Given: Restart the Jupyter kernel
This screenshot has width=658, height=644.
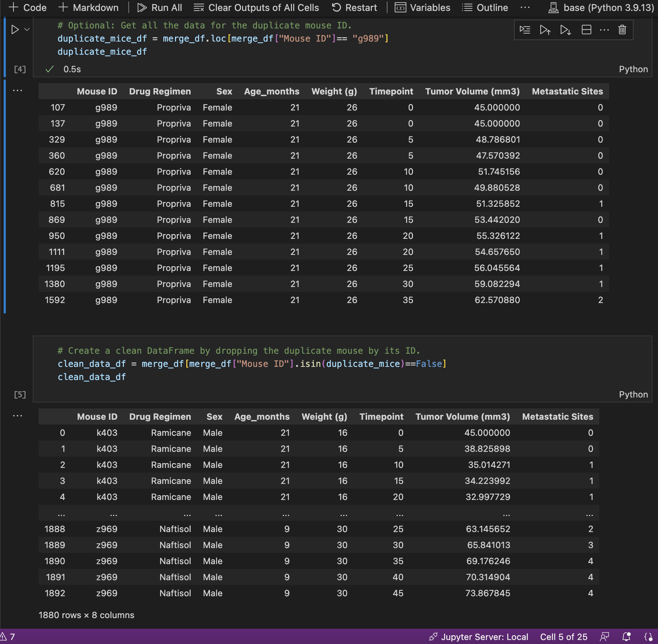Looking at the screenshot, I should pos(354,8).
